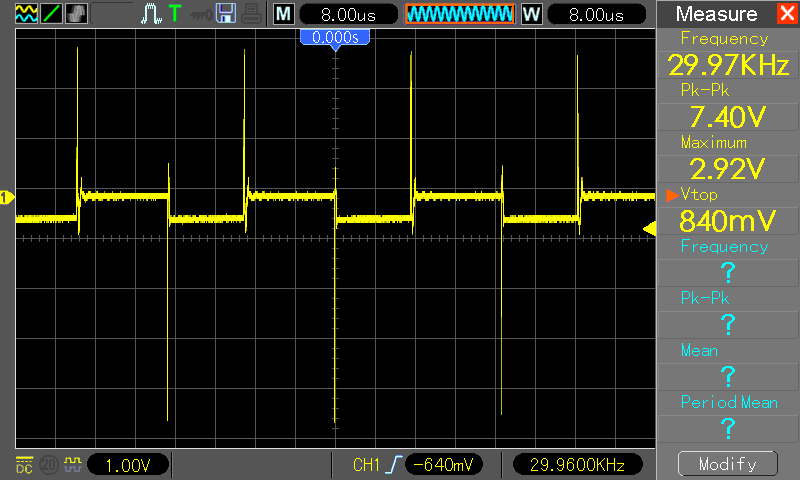Click the 20 bandwidth limit icon
The width and height of the screenshot is (800, 480).
click(x=49, y=465)
